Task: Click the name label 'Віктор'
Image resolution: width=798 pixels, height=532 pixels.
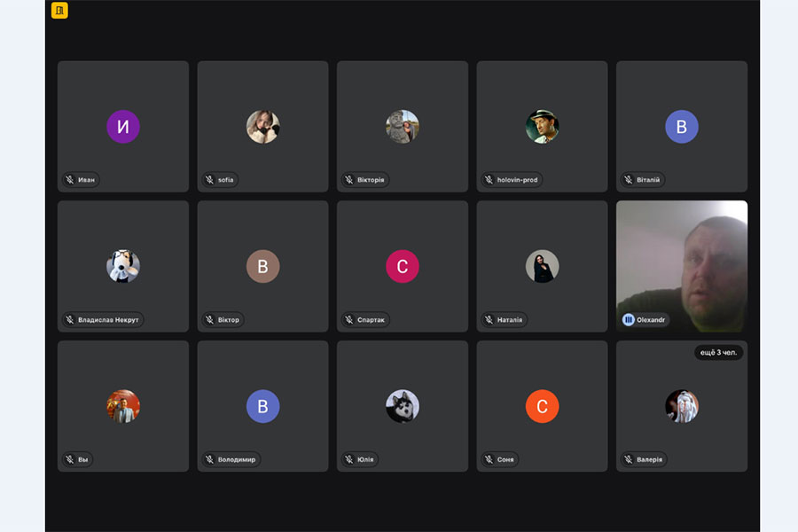Action: point(229,320)
